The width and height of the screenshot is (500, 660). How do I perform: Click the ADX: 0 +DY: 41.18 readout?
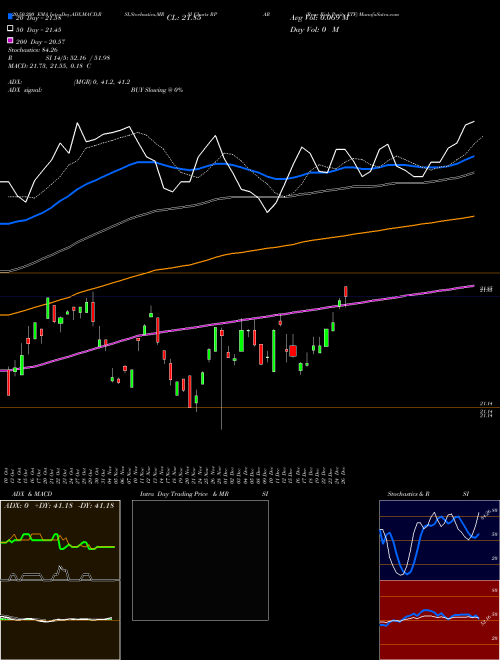(x=59, y=506)
